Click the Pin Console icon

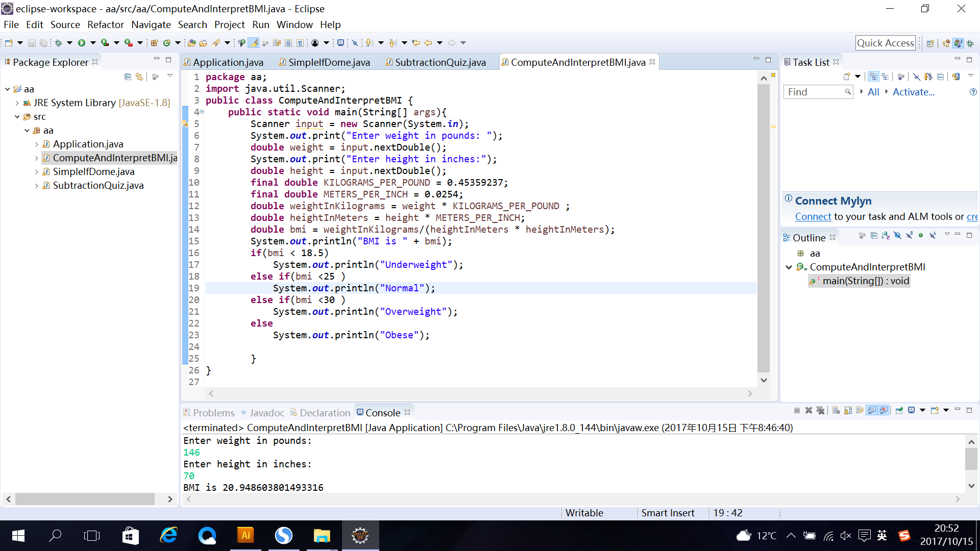(x=899, y=410)
